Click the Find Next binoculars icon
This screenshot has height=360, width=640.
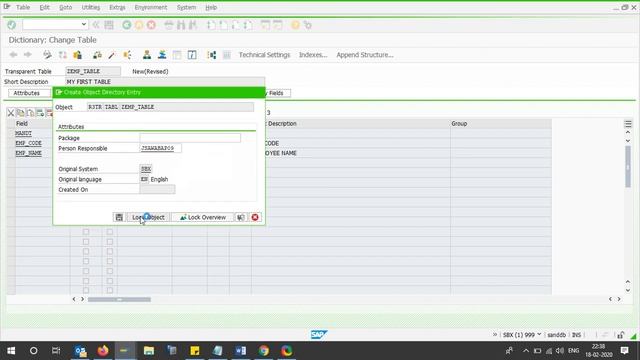(193, 25)
